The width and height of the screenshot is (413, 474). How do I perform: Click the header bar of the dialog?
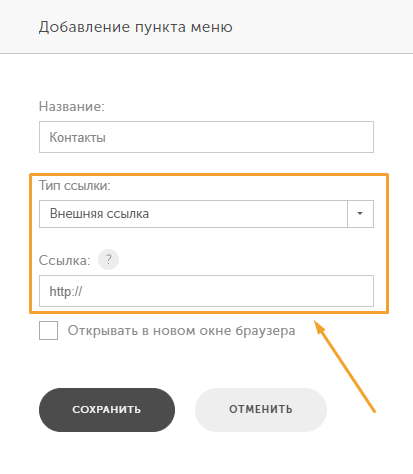click(x=206, y=26)
